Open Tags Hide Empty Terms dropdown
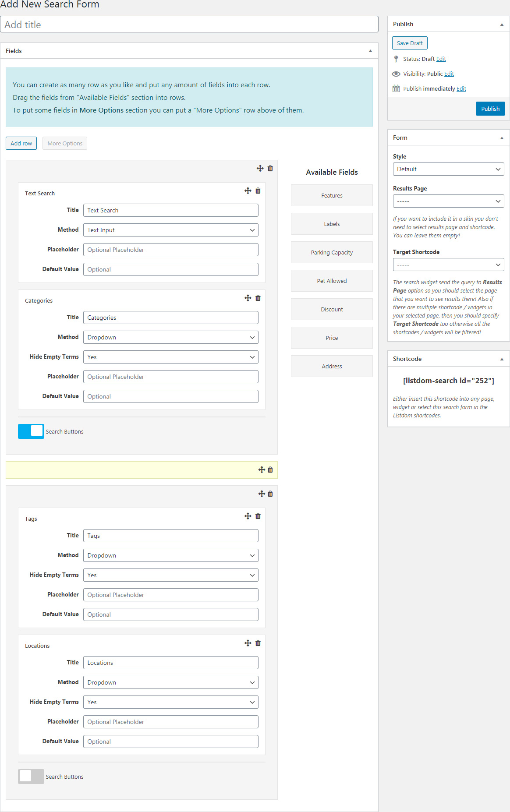Image resolution: width=510 pixels, height=812 pixels. tap(171, 575)
